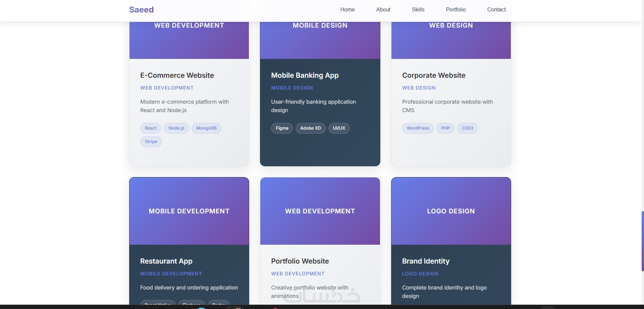Click the Brand Identity project title
This screenshot has width=644, height=309.
click(x=425, y=261)
